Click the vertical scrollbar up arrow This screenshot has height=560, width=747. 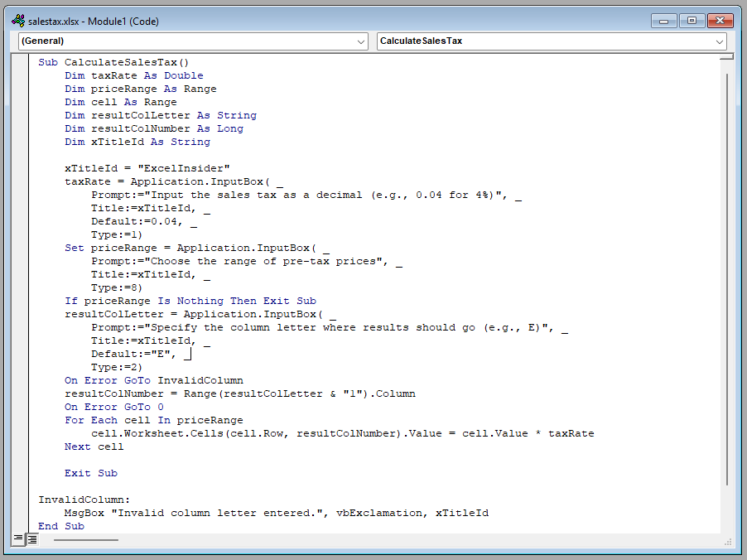point(727,56)
